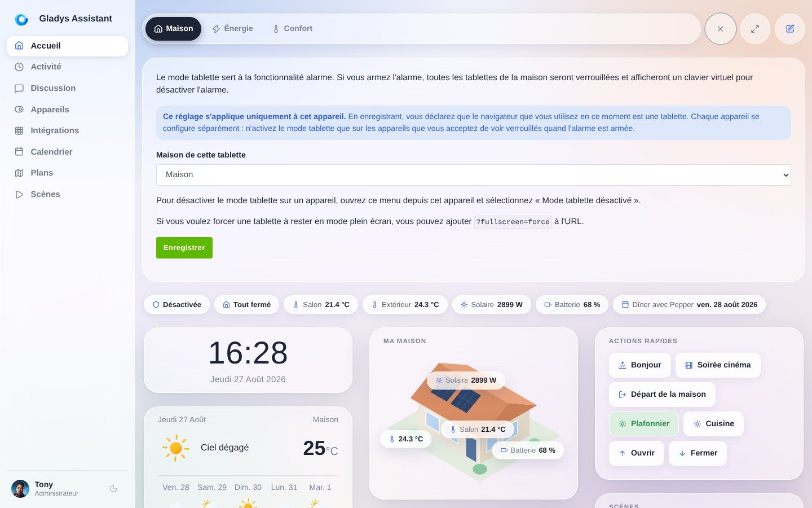
Task: Click the green Enregistrer button
Action: pos(184,248)
